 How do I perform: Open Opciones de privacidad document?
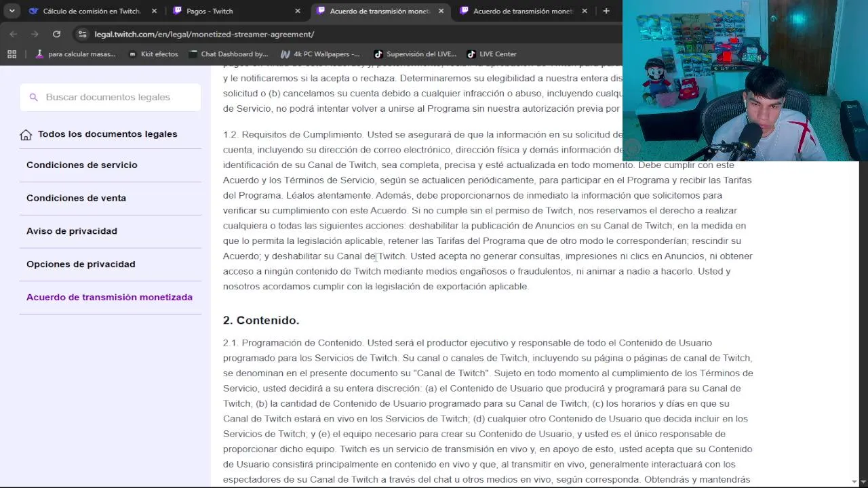(81, 264)
